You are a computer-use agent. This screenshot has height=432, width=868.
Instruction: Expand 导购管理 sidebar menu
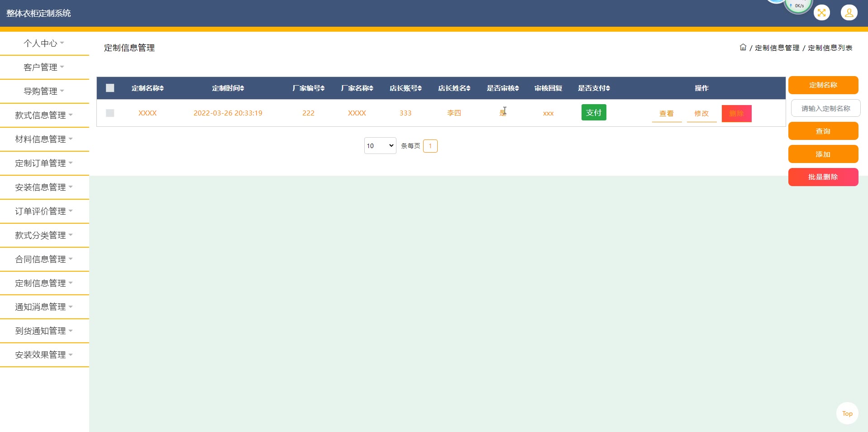[x=44, y=91]
